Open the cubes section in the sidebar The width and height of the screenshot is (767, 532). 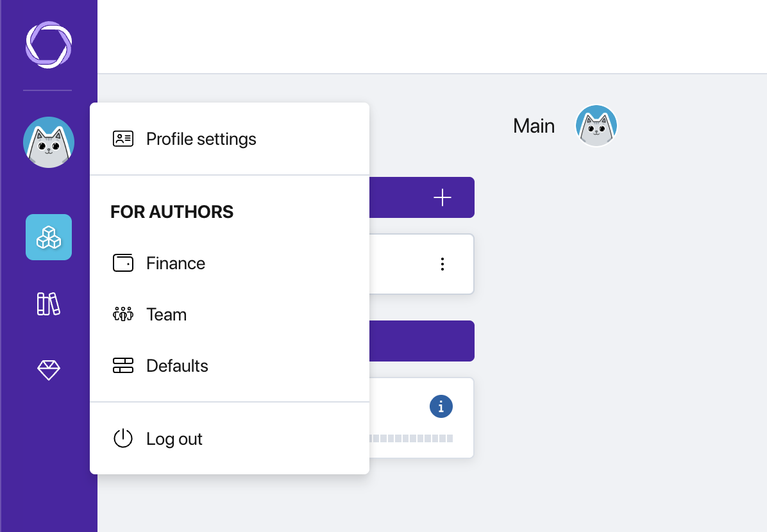49,237
